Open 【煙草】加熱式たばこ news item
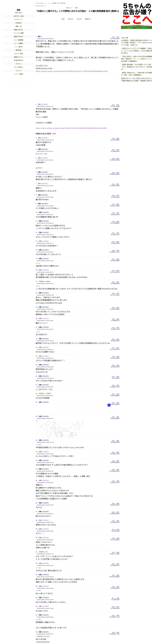Screen dimensions: 152x644 point(137,74)
